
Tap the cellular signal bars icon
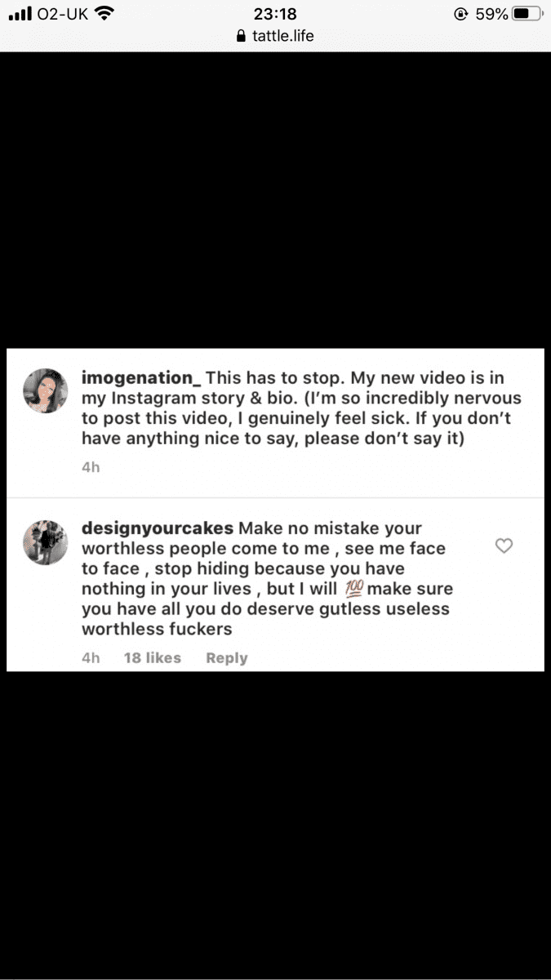click(x=20, y=14)
